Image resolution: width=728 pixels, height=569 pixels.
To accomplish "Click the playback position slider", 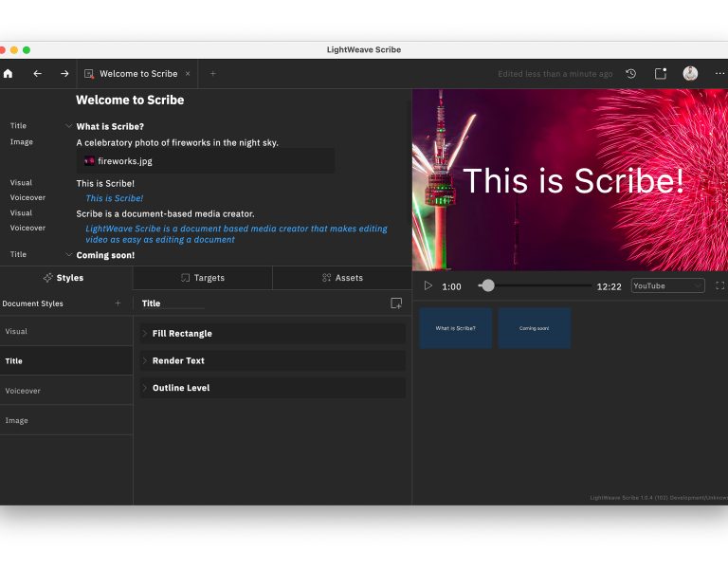I will coord(487,285).
